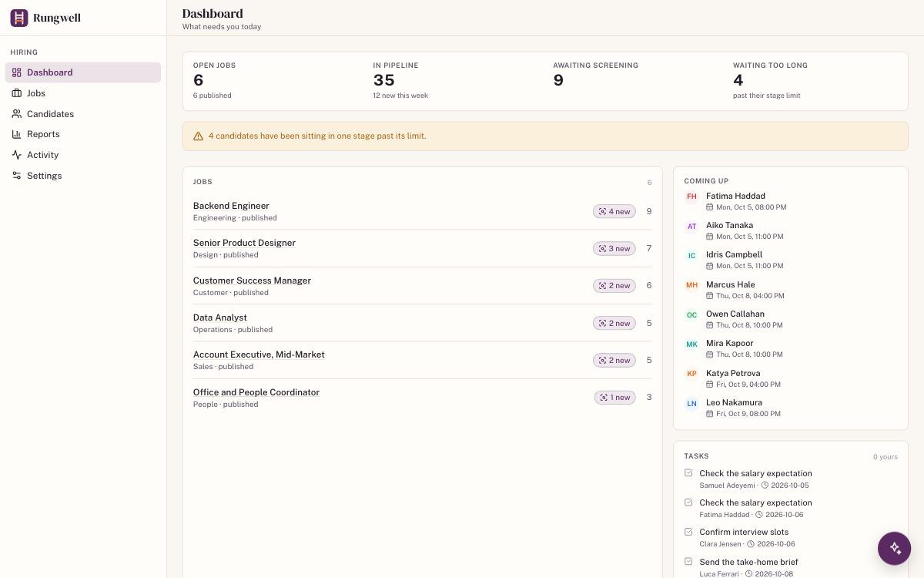
Task: Open Candidates in the sidebar
Action: click(x=83, y=114)
